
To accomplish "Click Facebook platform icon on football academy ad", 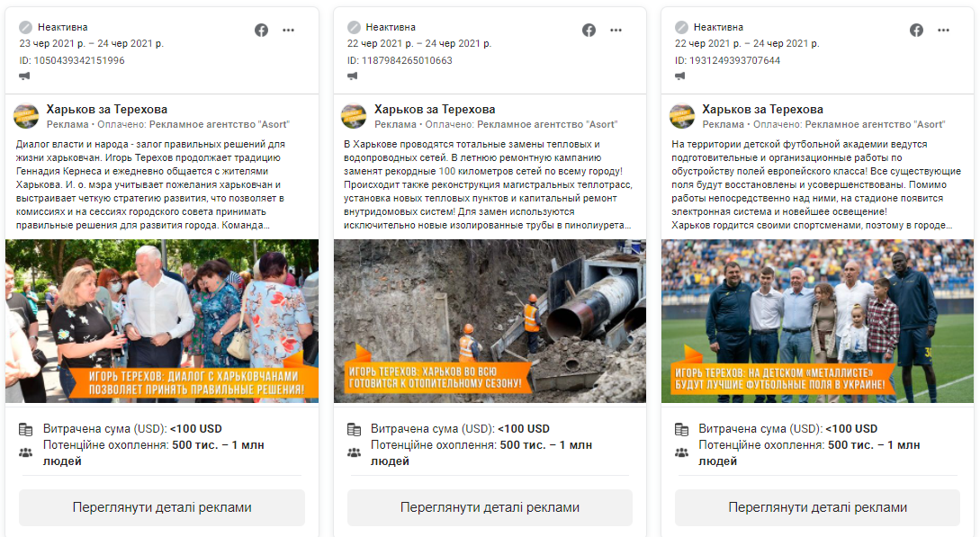I will (917, 30).
